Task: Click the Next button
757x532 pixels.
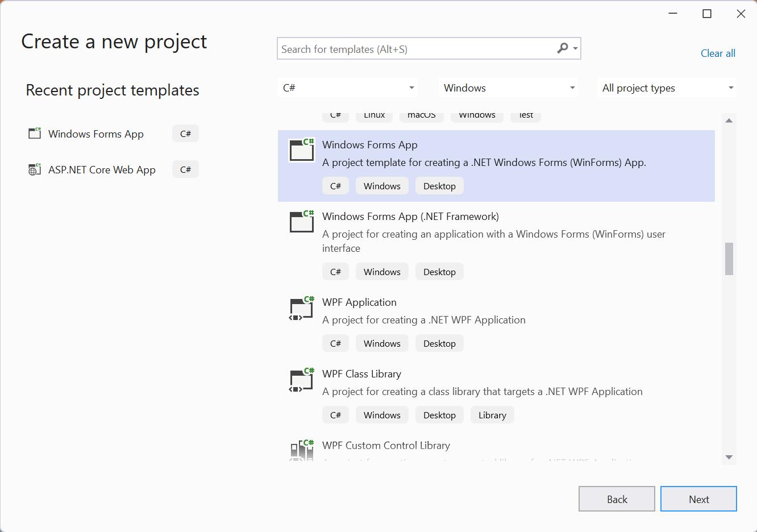Action: (x=698, y=498)
